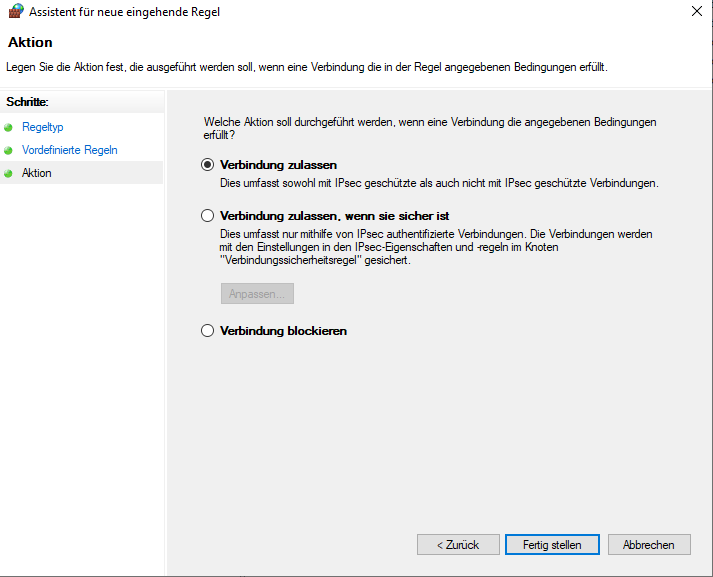
Task: Select the 'Verbindung zulassen' radio button
Action: point(208,165)
